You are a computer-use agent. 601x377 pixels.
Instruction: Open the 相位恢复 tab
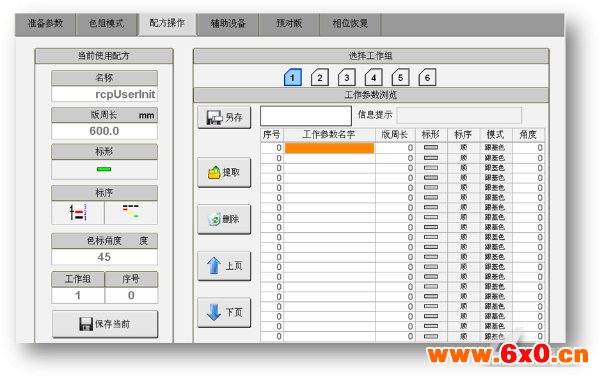point(350,24)
